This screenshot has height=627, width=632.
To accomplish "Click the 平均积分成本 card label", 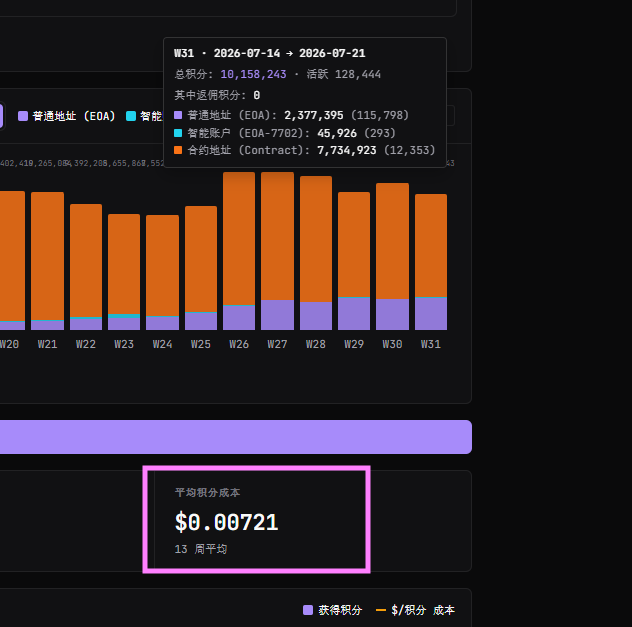I will [x=208, y=492].
